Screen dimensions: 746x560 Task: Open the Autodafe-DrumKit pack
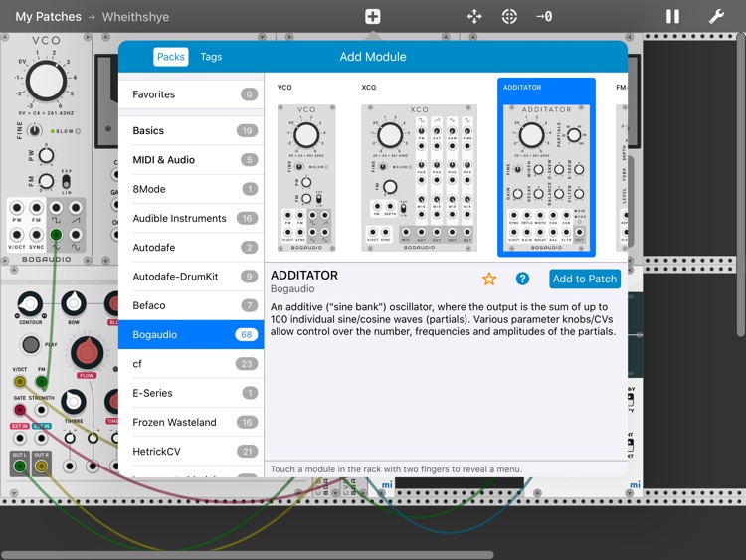point(191,277)
